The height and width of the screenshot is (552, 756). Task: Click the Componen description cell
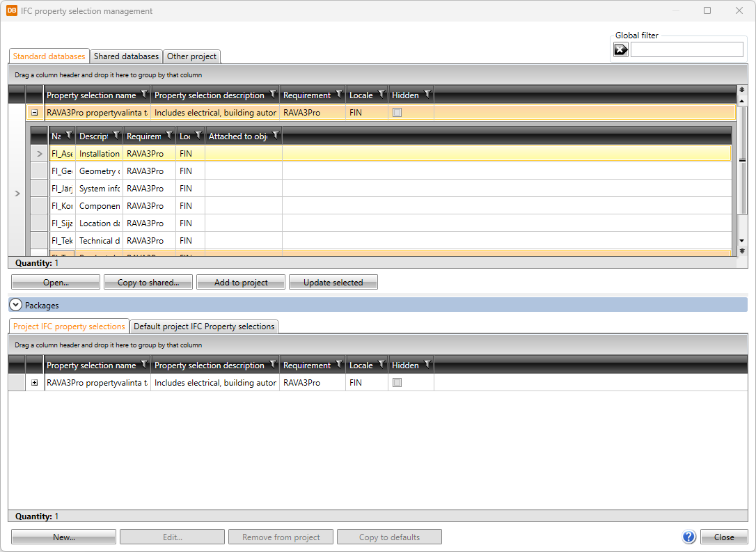(100, 206)
